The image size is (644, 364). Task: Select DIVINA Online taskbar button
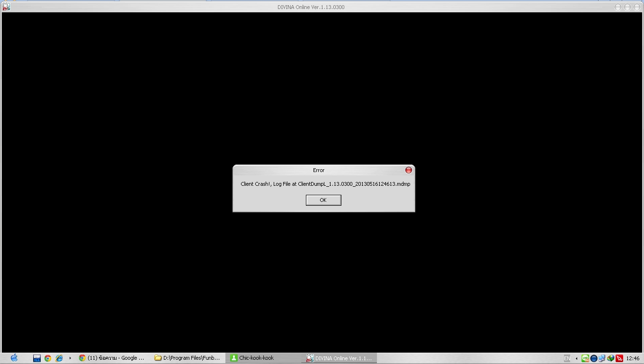pos(340,358)
